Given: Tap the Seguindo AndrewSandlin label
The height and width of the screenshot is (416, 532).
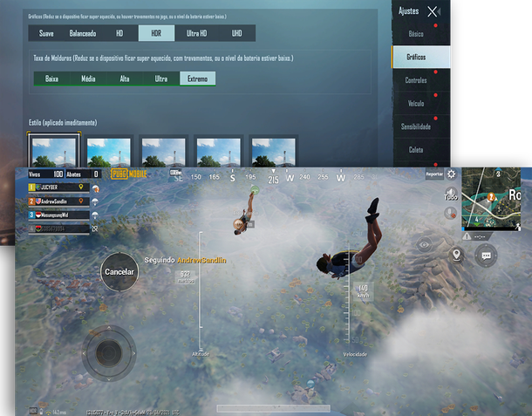Looking at the screenshot, I should click(x=185, y=260).
